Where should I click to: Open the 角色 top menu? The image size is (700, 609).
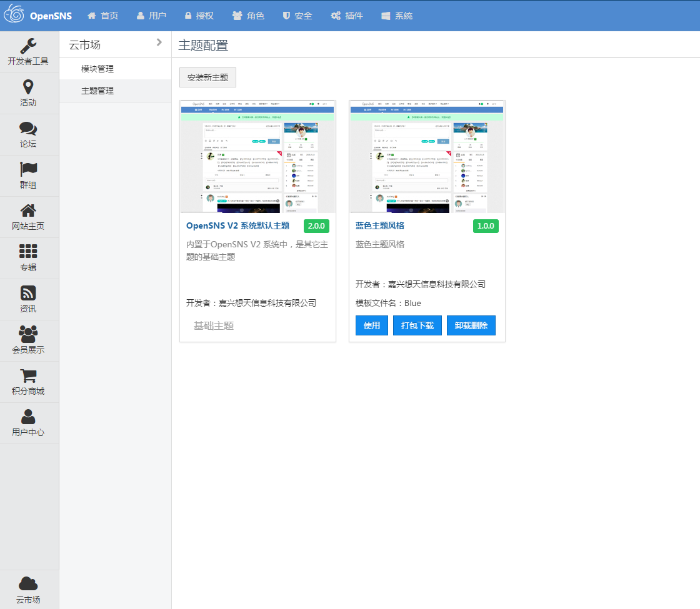[x=248, y=16]
